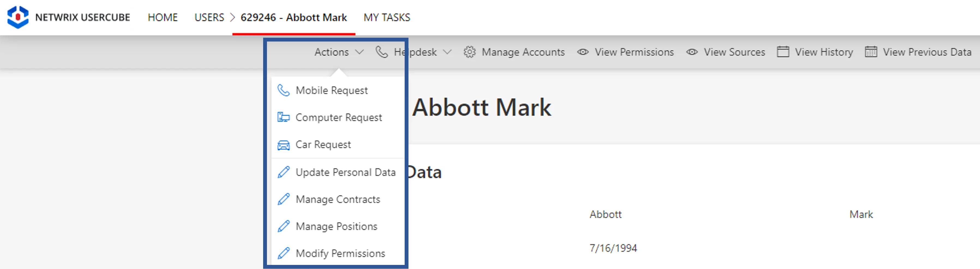Click the calendar icon for View Previous Data
The width and height of the screenshot is (980, 269).
(871, 52)
